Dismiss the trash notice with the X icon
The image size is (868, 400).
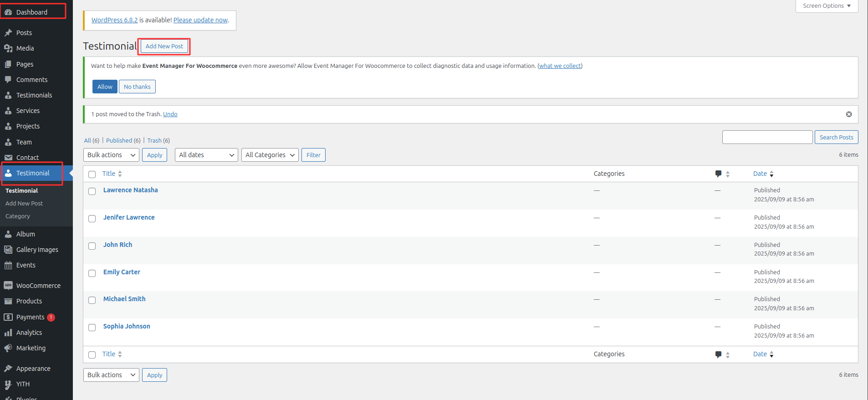[x=849, y=114]
